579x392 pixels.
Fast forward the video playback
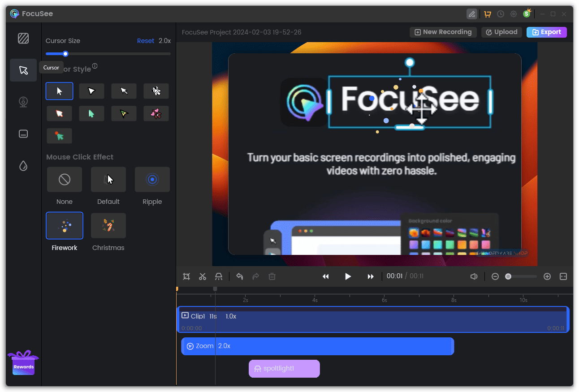[x=371, y=276]
